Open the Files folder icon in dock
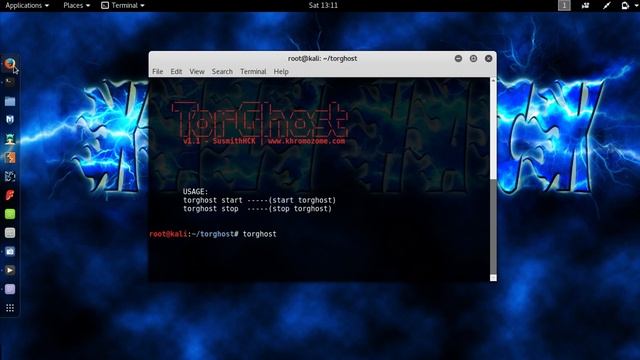 (x=10, y=101)
